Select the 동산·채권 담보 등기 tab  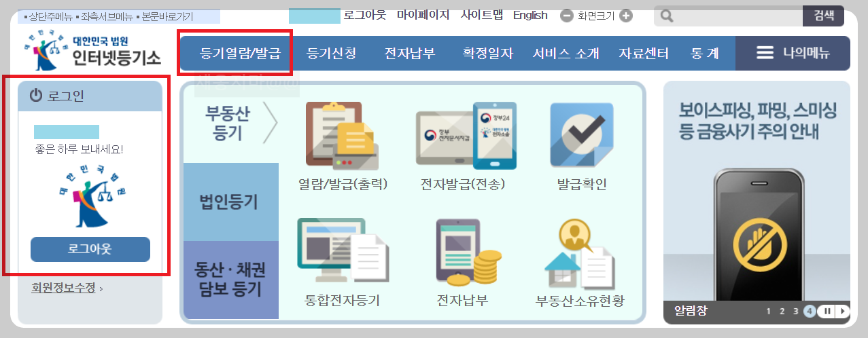pyautogui.click(x=231, y=280)
